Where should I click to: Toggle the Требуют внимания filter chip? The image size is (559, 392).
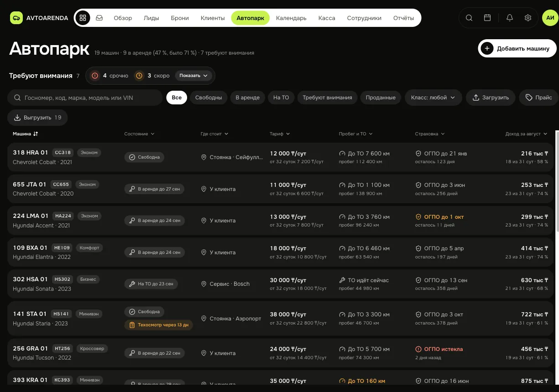click(x=327, y=98)
